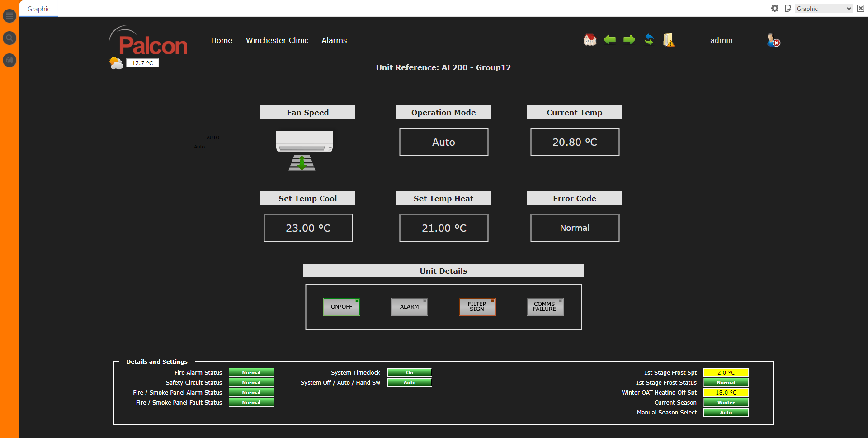Change the Manual Season Select Auto value

(726, 412)
